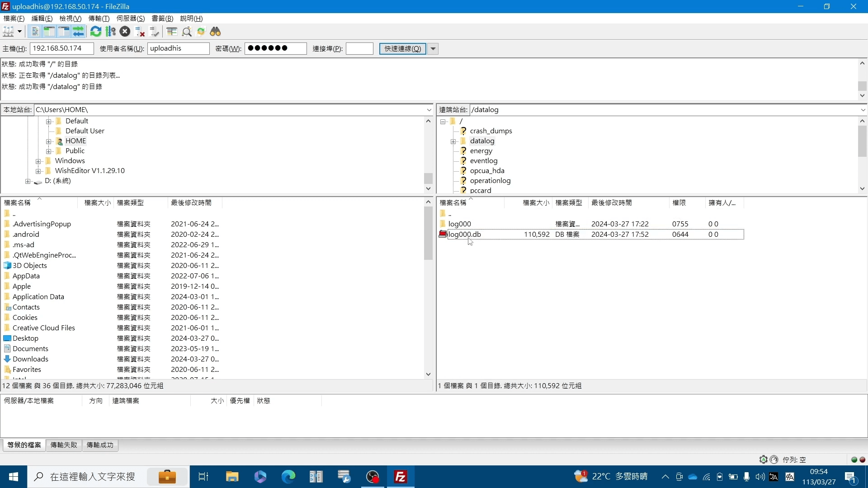This screenshot has height=488, width=868.
Task: Open directory listing filters icon
Action: pyautogui.click(x=172, y=32)
